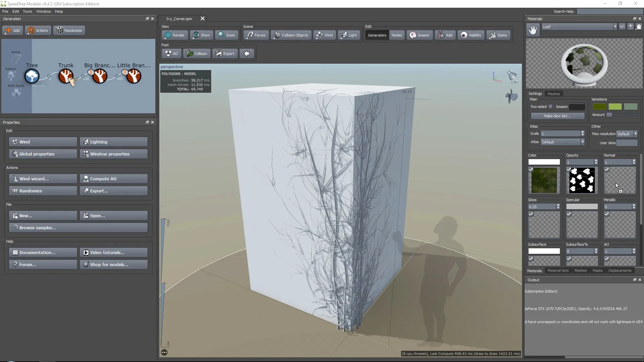Click the Season edit tool
The image size is (644, 362).
[419, 35]
